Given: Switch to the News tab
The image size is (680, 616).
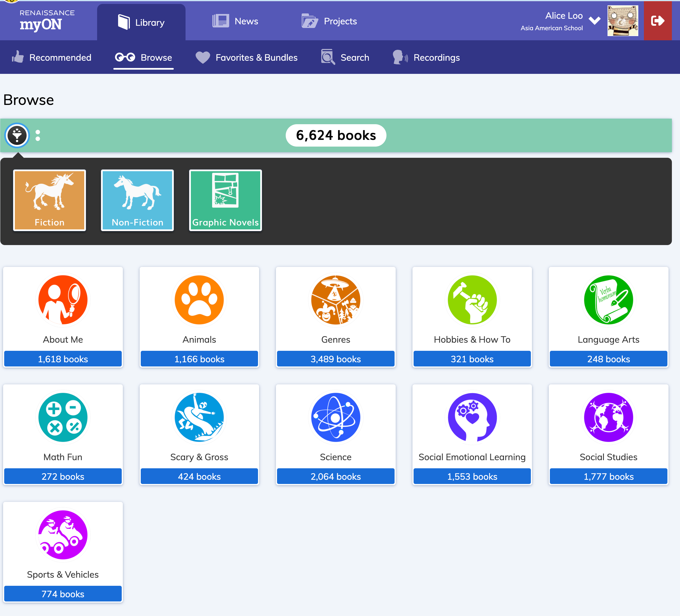Looking at the screenshot, I should [235, 21].
